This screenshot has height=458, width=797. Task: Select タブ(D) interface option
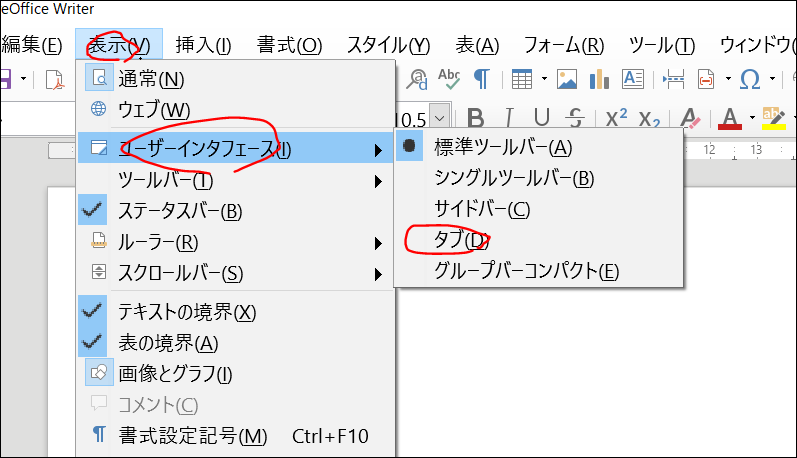pyautogui.click(x=539, y=239)
